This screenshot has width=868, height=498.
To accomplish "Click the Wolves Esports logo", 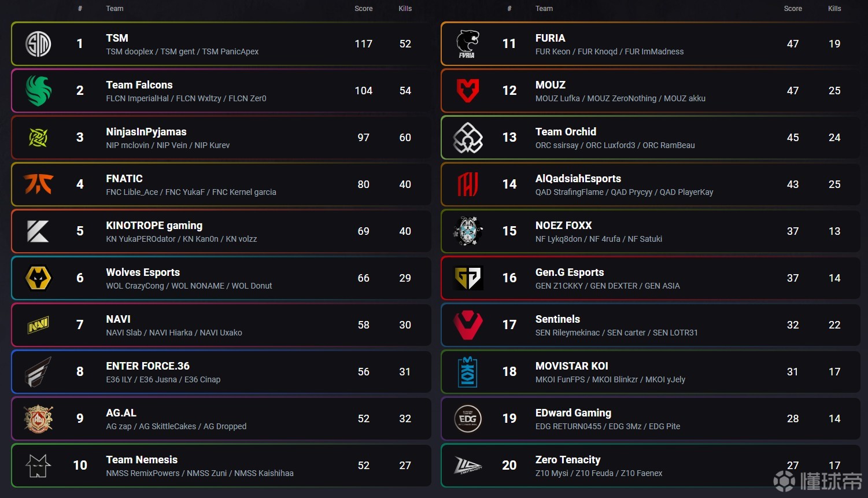I will [x=39, y=278].
